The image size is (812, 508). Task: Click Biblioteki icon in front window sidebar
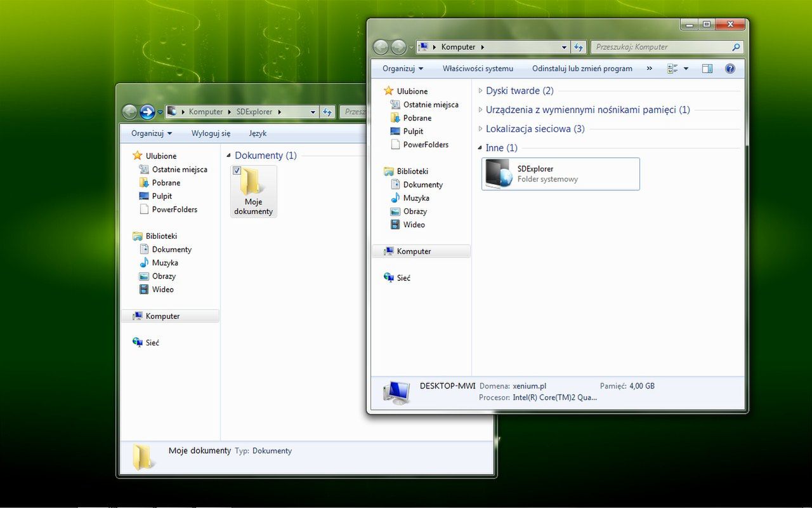point(389,171)
